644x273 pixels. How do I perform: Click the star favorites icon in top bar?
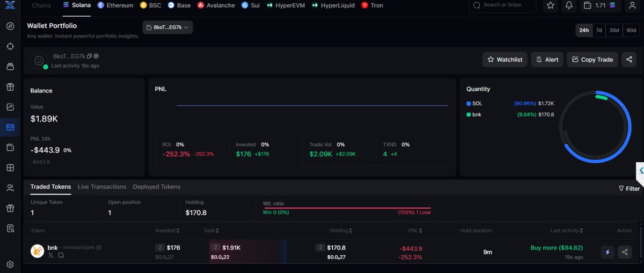coord(551,5)
